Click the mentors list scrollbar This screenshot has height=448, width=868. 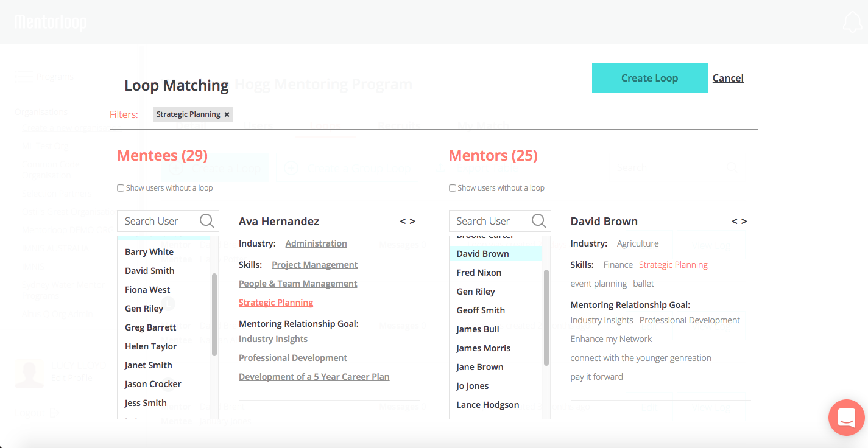pos(546,318)
